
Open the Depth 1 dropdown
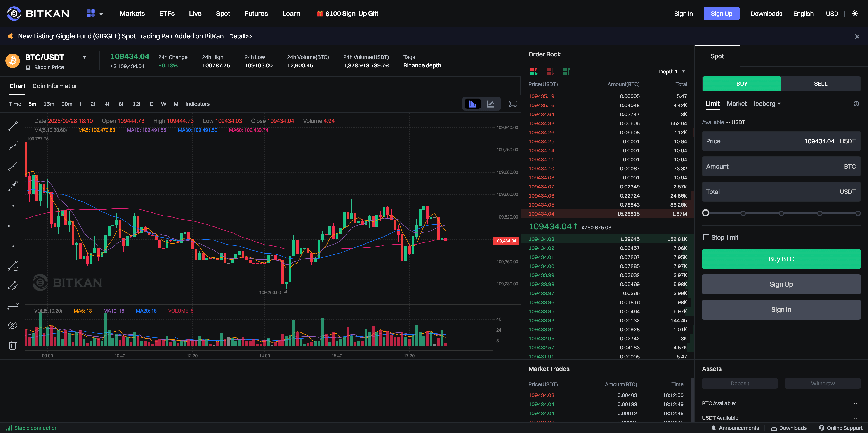click(672, 71)
